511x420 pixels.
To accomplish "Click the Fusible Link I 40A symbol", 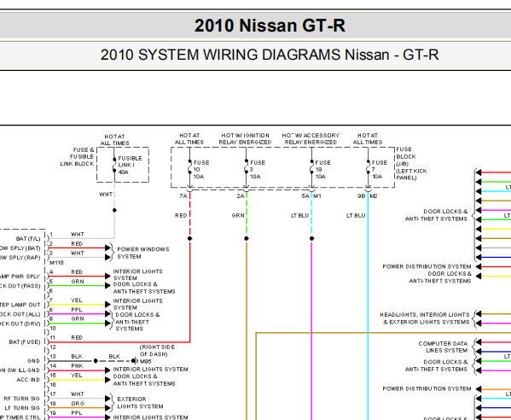I will 114,165.
